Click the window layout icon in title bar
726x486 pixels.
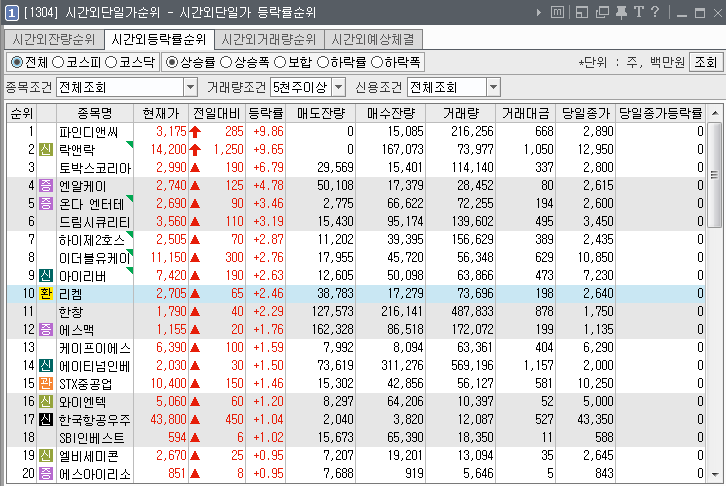coord(582,12)
